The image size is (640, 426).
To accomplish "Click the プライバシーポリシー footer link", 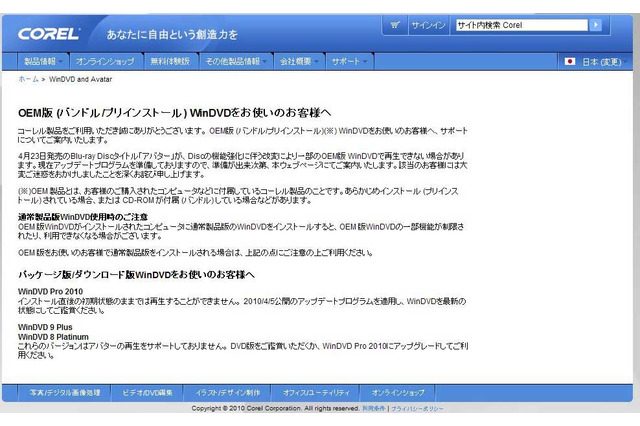I will [x=417, y=408].
